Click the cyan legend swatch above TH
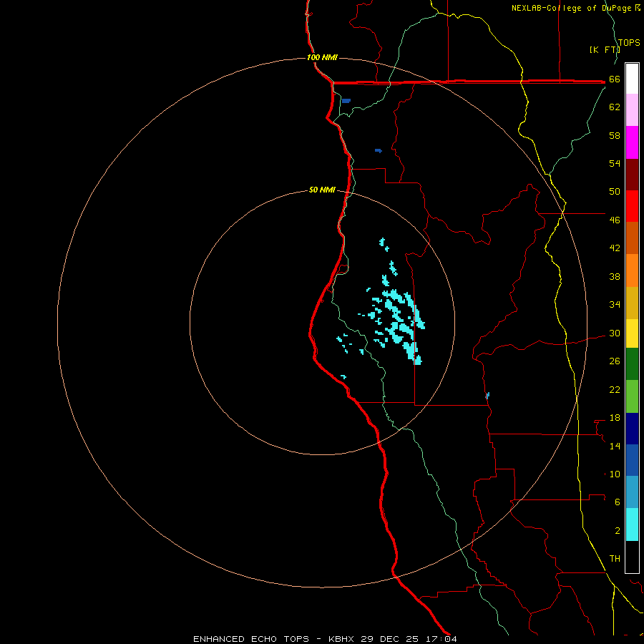 [632, 525]
